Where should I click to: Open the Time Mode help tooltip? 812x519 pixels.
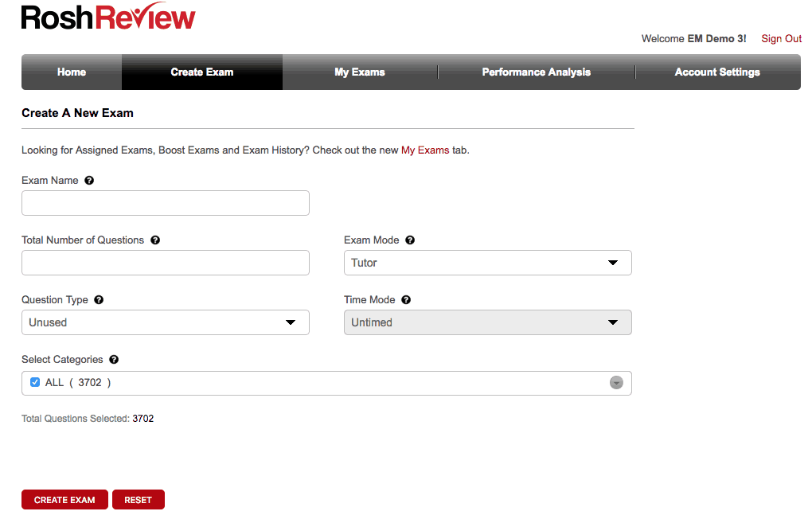(x=405, y=299)
